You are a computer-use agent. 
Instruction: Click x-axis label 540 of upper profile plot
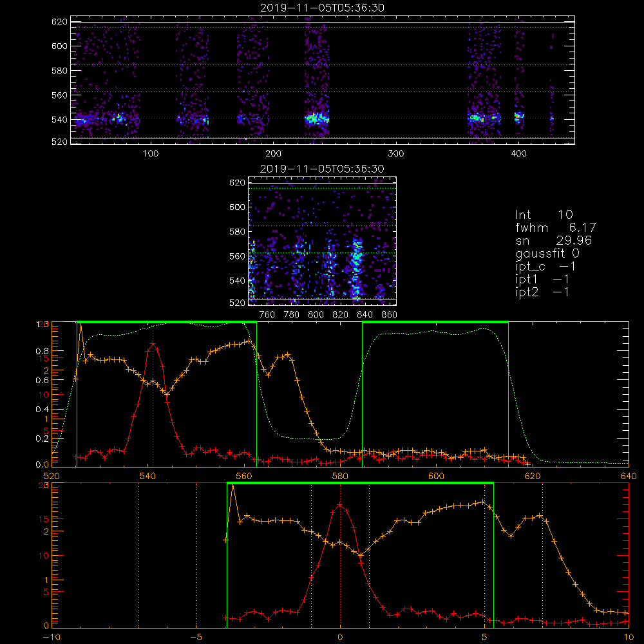click(147, 476)
